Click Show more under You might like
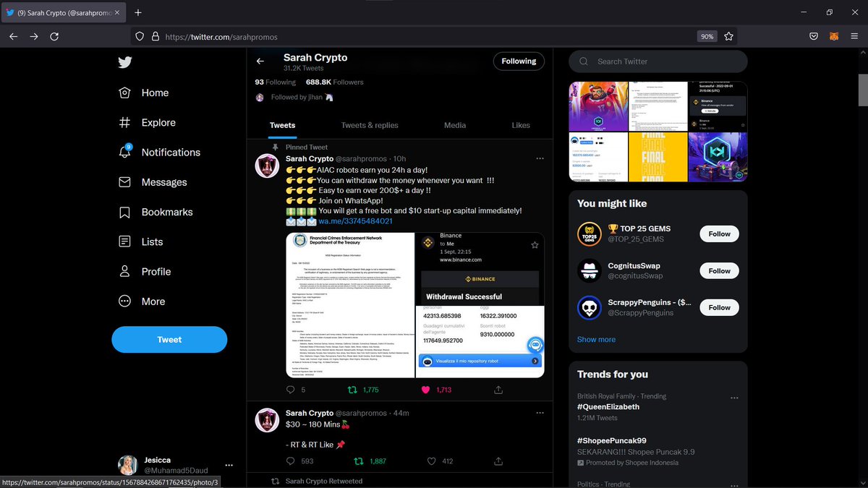This screenshot has height=488, width=868. tap(596, 339)
